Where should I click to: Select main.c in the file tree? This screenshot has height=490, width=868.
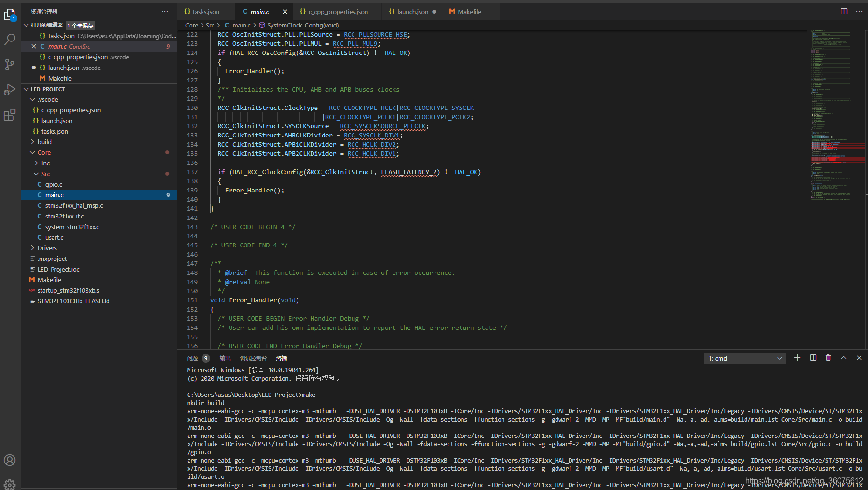[99, 195]
